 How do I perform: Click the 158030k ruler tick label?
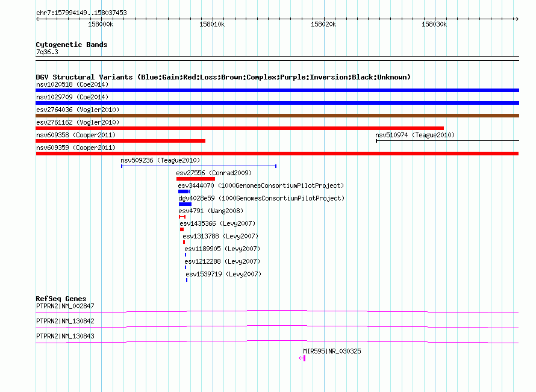click(434, 24)
